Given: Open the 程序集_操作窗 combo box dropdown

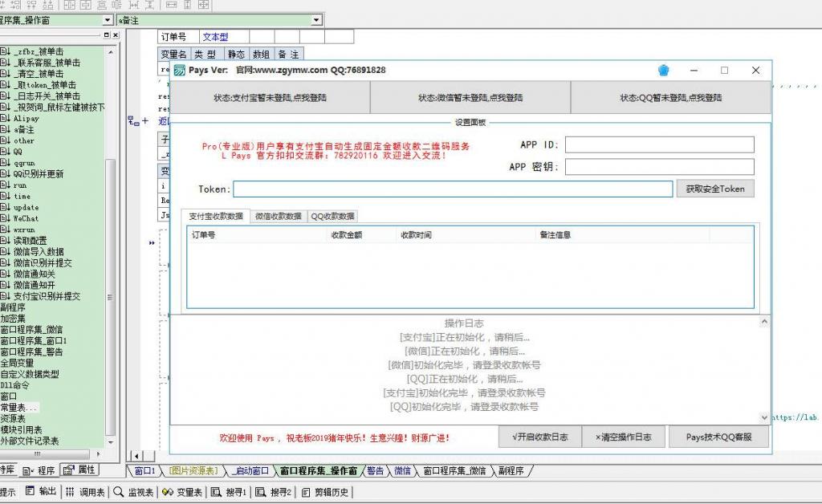Looking at the screenshot, I should tap(107, 20).
